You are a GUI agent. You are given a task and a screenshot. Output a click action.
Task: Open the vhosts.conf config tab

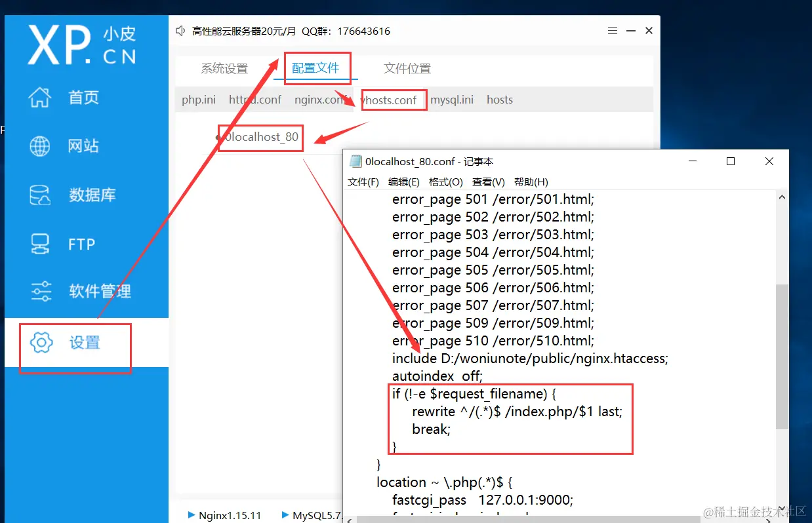click(389, 100)
